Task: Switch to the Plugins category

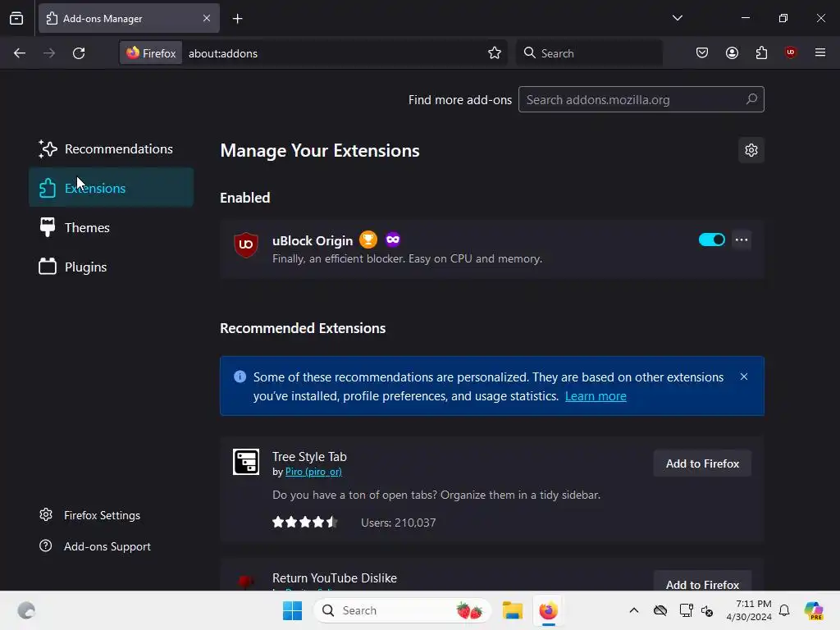Action: click(111, 267)
